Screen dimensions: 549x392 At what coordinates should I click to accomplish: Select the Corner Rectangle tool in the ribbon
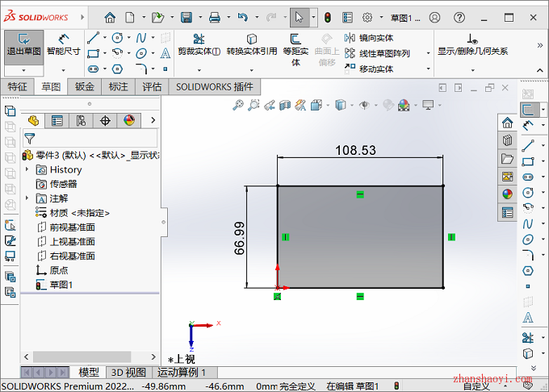(x=93, y=53)
